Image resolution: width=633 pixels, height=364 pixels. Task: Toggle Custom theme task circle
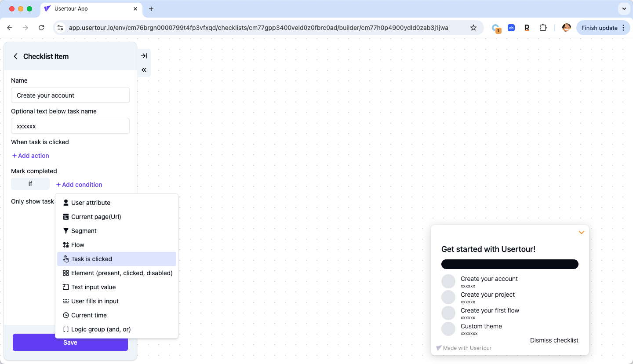pyautogui.click(x=448, y=329)
